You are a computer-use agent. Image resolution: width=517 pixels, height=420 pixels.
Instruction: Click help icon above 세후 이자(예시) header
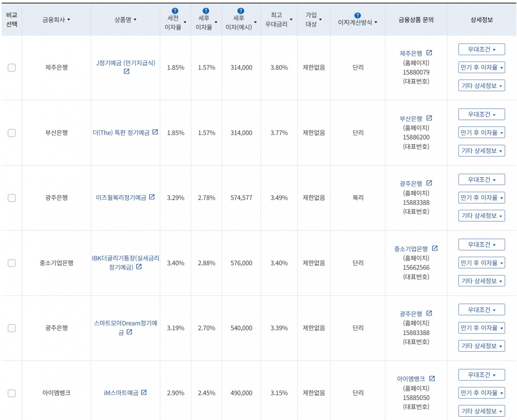[x=241, y=11]
